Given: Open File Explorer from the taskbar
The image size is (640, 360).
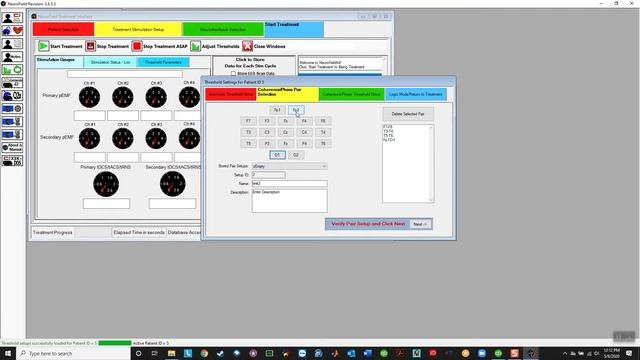Looking at the screenshot, I should [171, 353].
